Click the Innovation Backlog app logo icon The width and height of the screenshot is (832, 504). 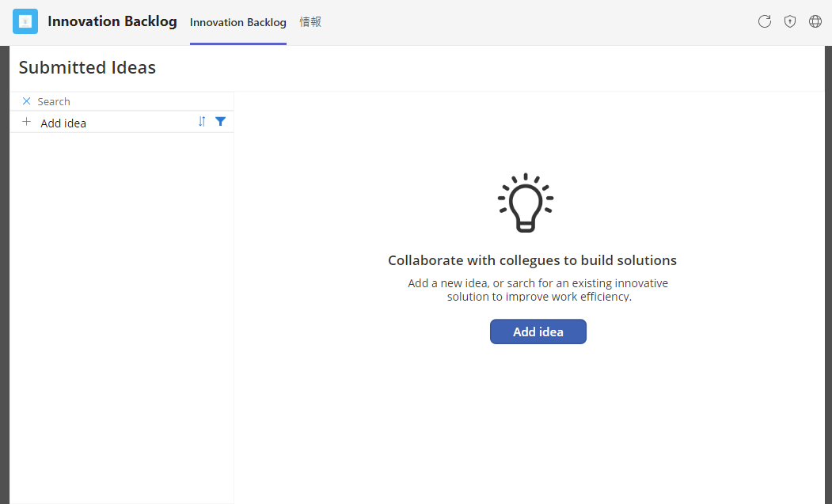25,21
